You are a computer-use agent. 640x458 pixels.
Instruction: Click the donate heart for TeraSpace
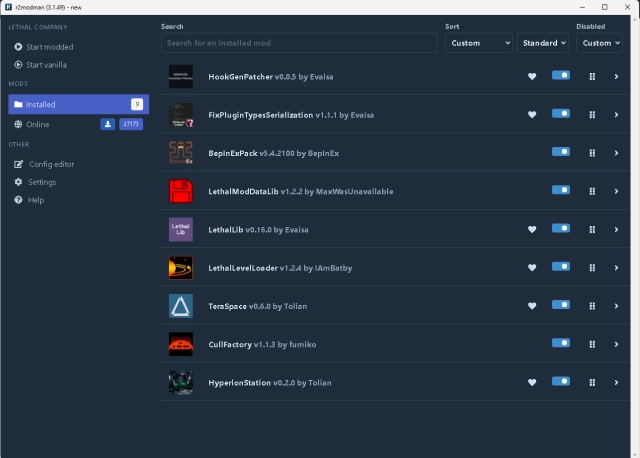532,306
